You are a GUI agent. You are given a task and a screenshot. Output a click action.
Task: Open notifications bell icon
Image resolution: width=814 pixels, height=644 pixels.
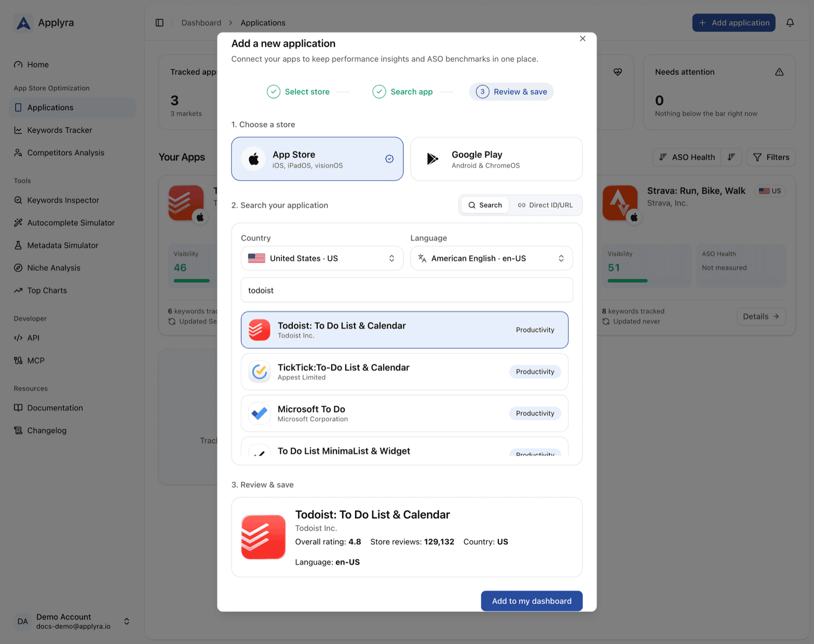click(790, 23)
